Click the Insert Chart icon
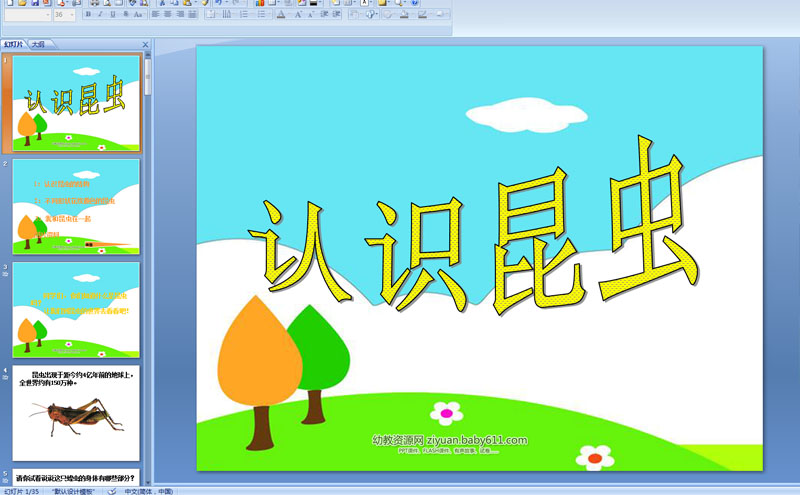This screenshot has width=800, height=495. [x=259, y=3]
